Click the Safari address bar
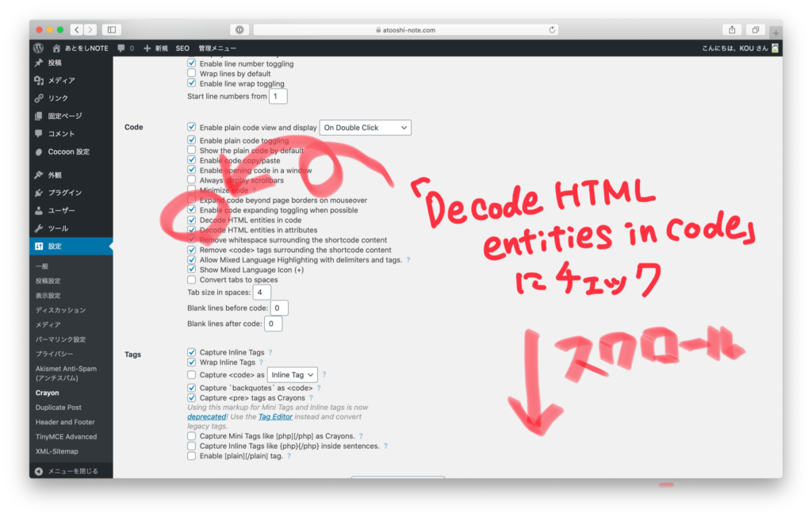This screenshot has height=517, width=812. coord(405,30)
